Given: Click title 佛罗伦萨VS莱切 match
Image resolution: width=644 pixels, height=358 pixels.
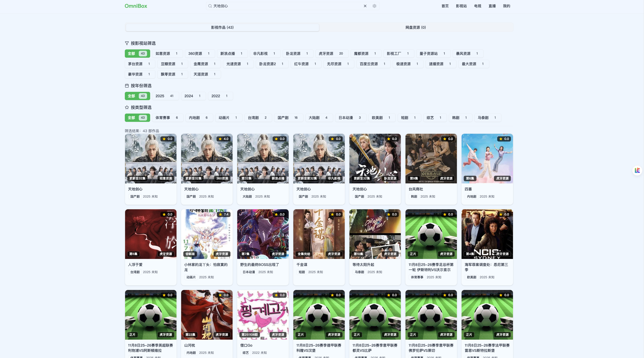Looking at the screenshot, I should tap(431, 348).
